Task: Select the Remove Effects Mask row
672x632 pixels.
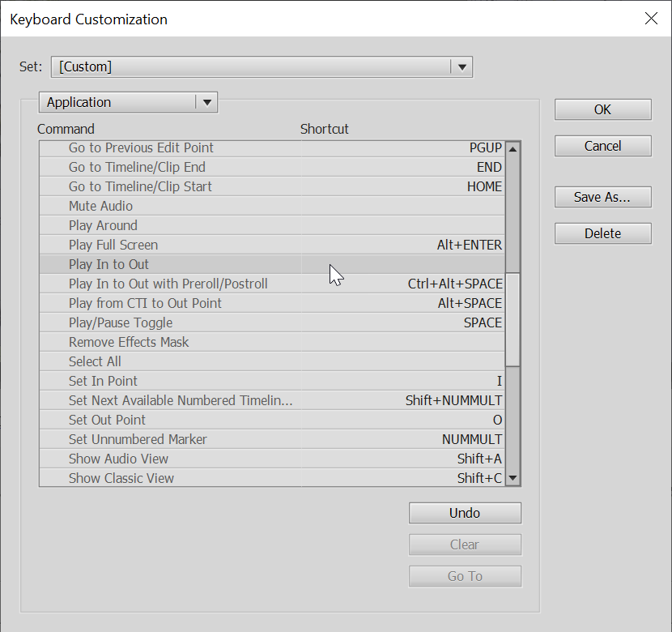Action: [272, 342]
